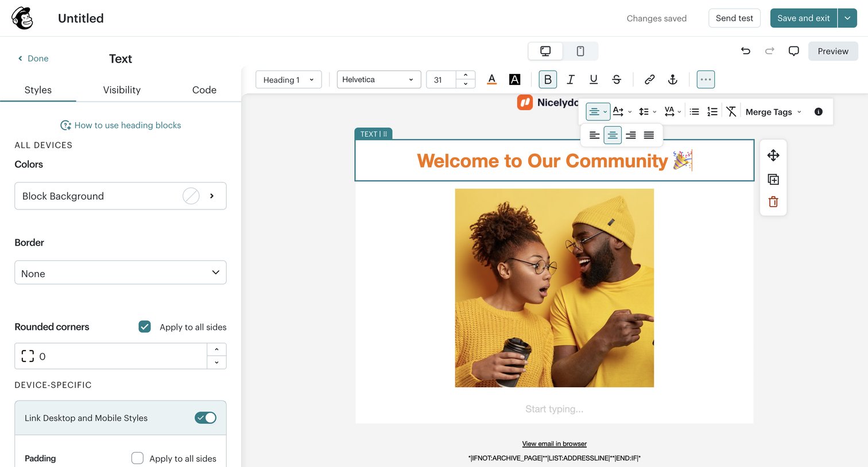Open the comments panel
The image size is (868, 467).
click(x=794, y=51)
